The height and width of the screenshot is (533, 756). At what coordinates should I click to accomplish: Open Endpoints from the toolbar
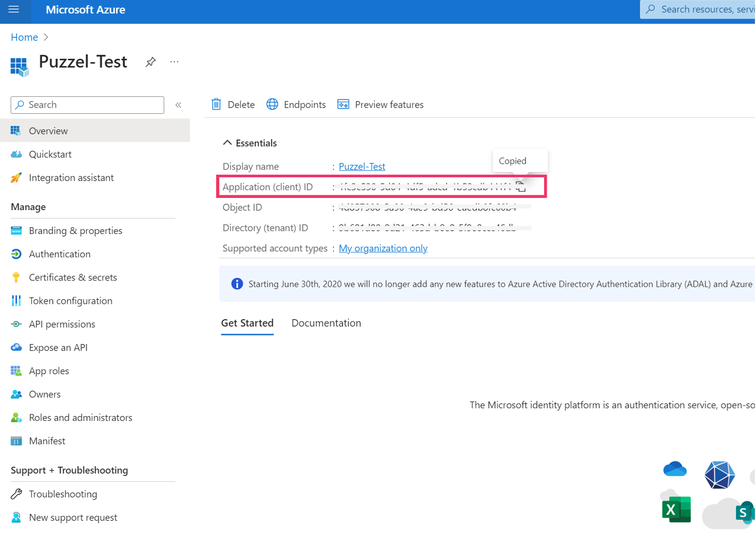click(296, 104)
